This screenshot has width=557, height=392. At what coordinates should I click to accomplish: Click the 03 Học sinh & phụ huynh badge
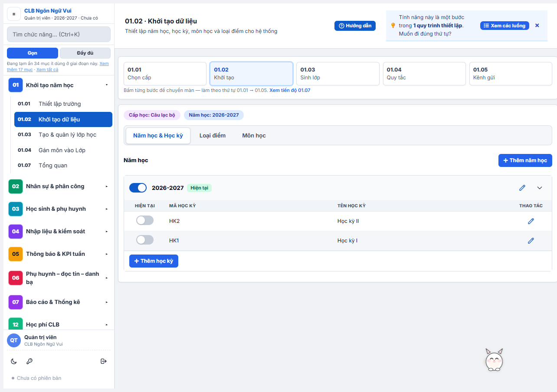(16, 209)
